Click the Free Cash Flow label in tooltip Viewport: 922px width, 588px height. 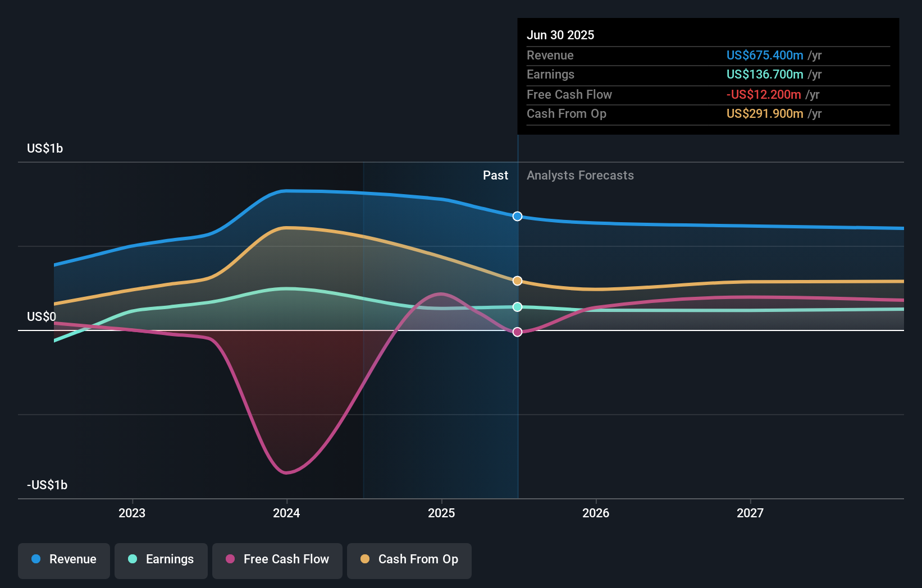click(569, 94)
